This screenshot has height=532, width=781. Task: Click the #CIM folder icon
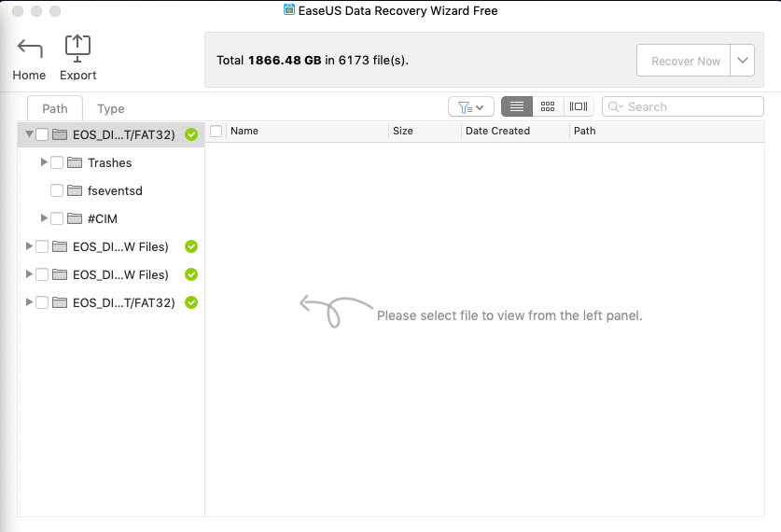(x=75, y=218)
